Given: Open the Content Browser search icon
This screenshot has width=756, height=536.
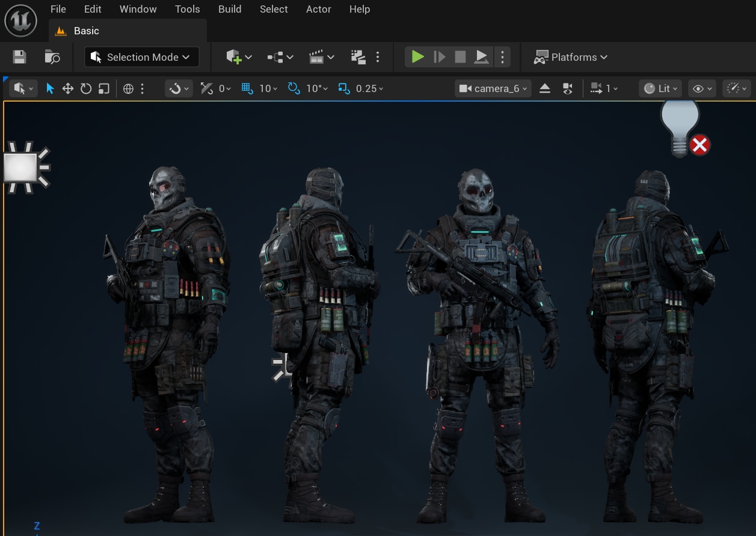Looking at the screenshot, I should click(x=52, y=57).
